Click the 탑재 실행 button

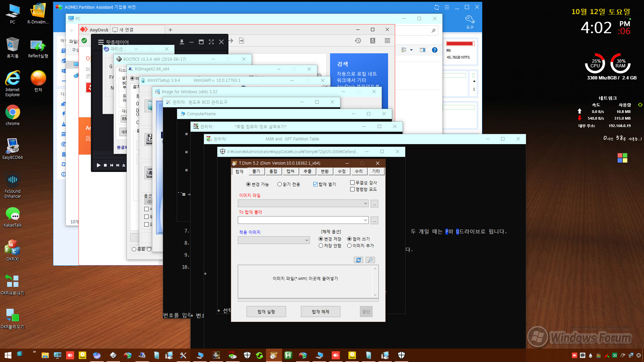point(266,312)
